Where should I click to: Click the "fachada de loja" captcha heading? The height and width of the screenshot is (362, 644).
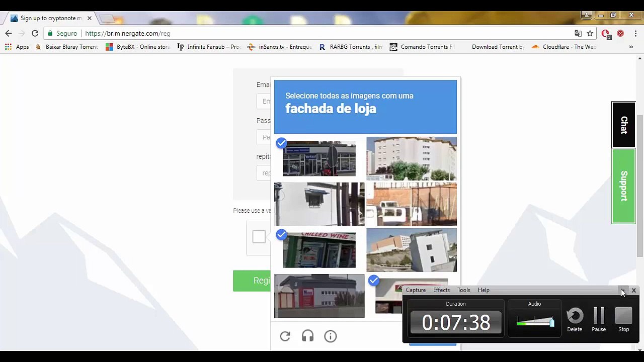click(331, 109)
